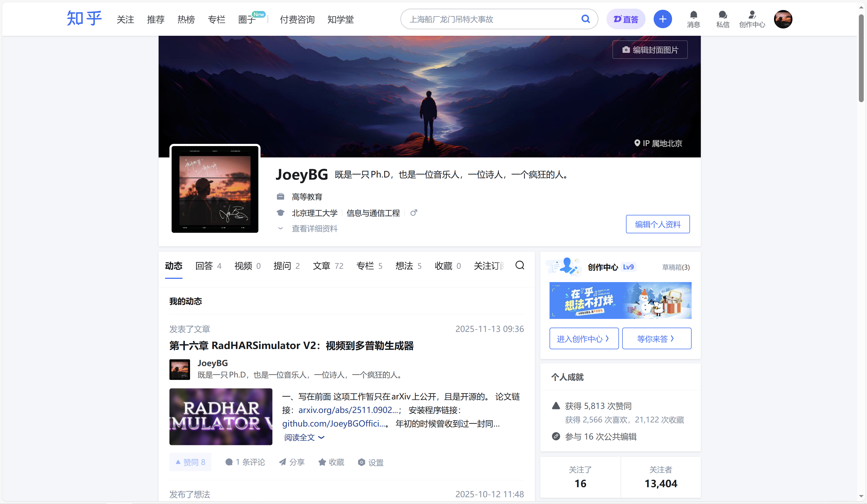
Task: Click the search magnifier in the search bar
Action: [x=586, y=19]
